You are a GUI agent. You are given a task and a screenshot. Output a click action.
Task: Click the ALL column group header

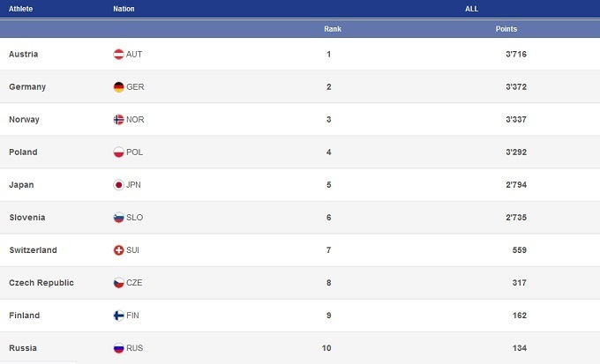pyautogui.click(x=472, y=9)
